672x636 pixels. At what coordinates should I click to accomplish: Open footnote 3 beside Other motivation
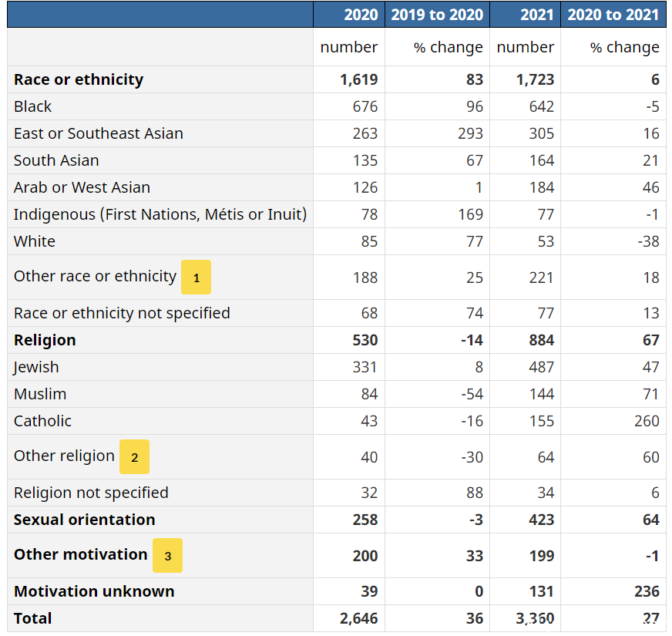click(167, 555)
